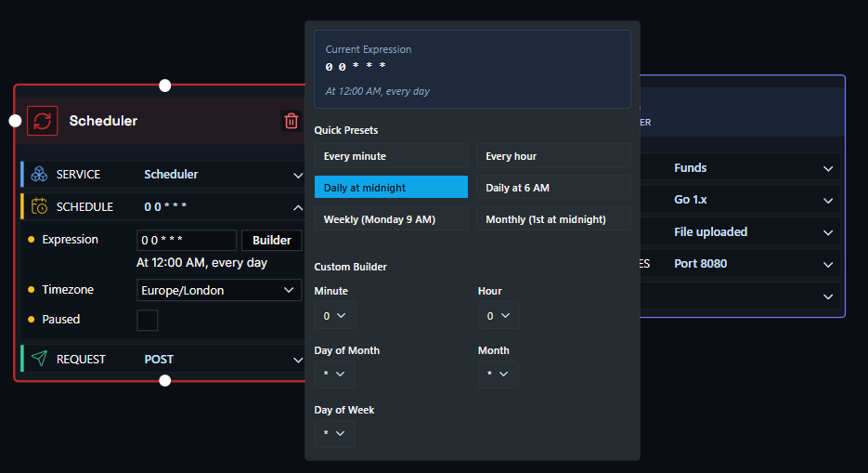Open the cron expression Builder
868x473 pixels.
(272, 241)
